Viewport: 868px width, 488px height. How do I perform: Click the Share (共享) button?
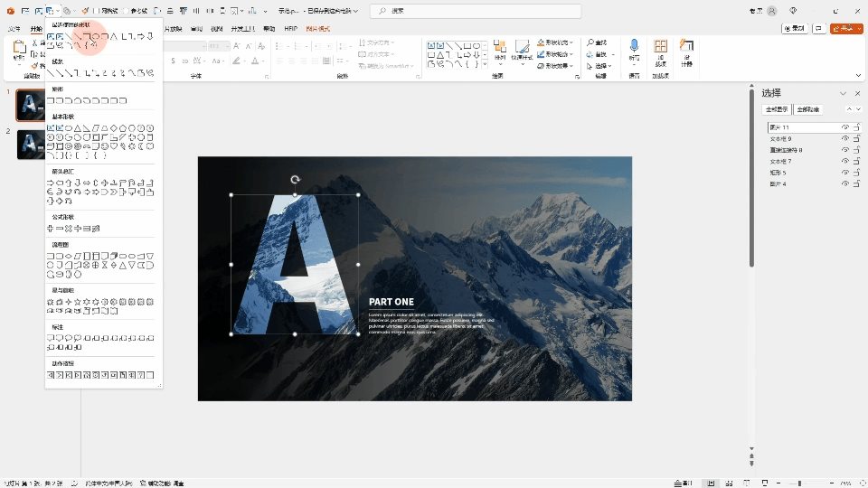tap(843, 28)
